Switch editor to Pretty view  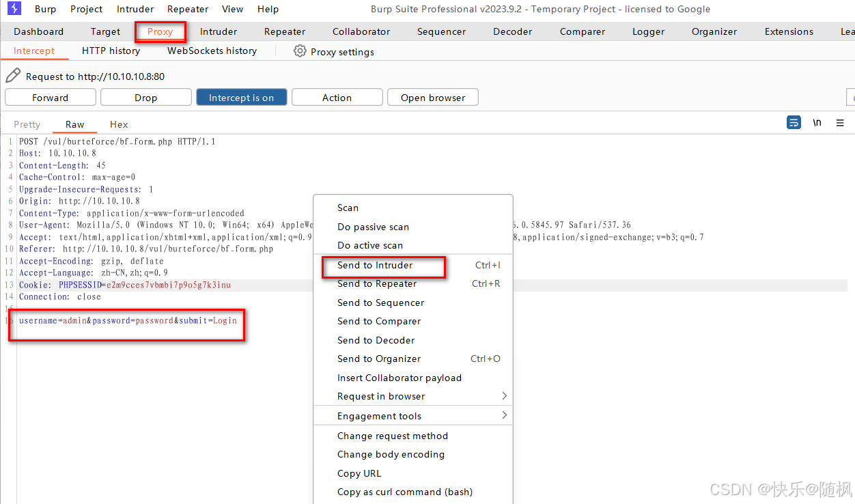(27, 124)
